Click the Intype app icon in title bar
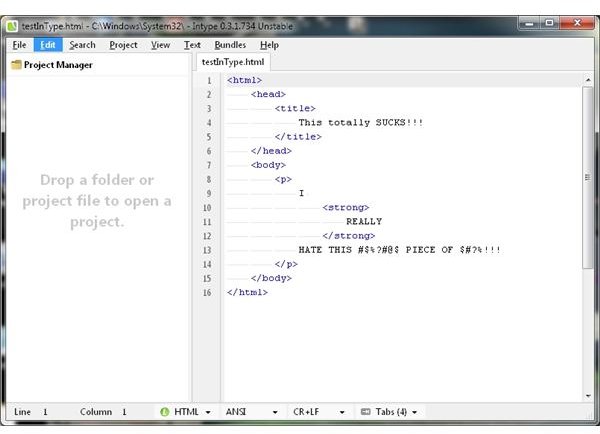The height and width of the screenshot is (434, 600). tap(12, 26)
